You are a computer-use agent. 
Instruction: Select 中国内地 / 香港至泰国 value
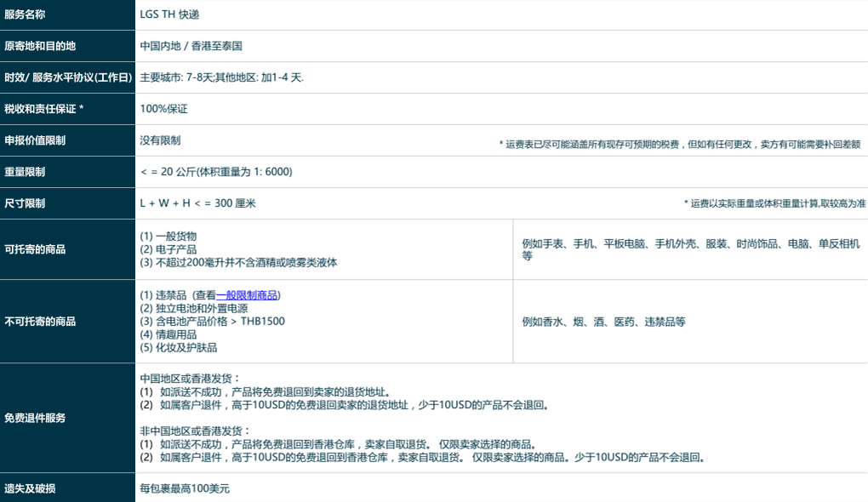pyautogui.click(x=191, y=46)
